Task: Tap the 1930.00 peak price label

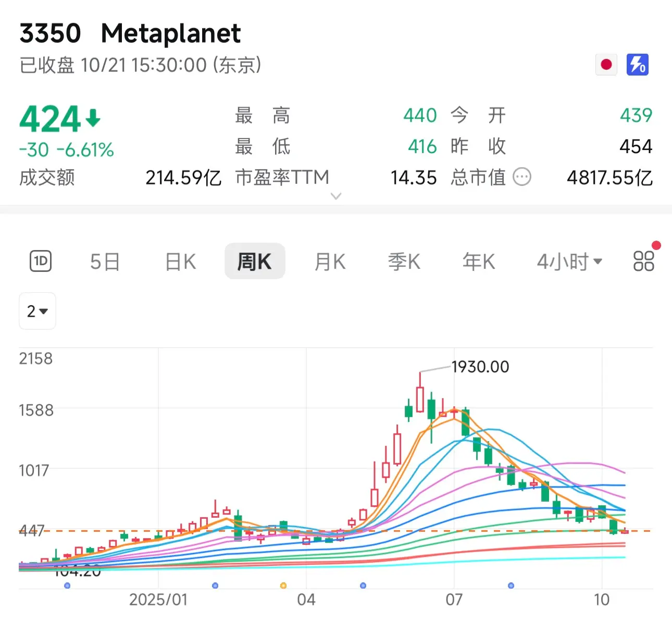Action: 480,367
